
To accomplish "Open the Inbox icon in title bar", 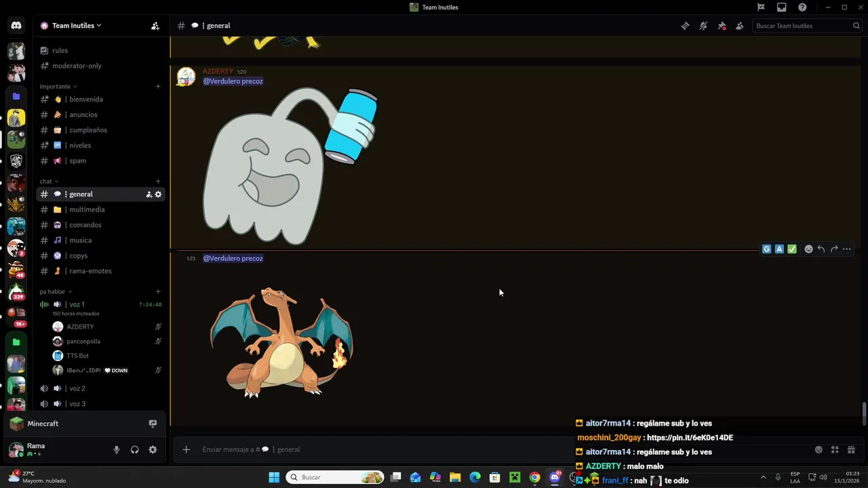I will click(782, 7).
